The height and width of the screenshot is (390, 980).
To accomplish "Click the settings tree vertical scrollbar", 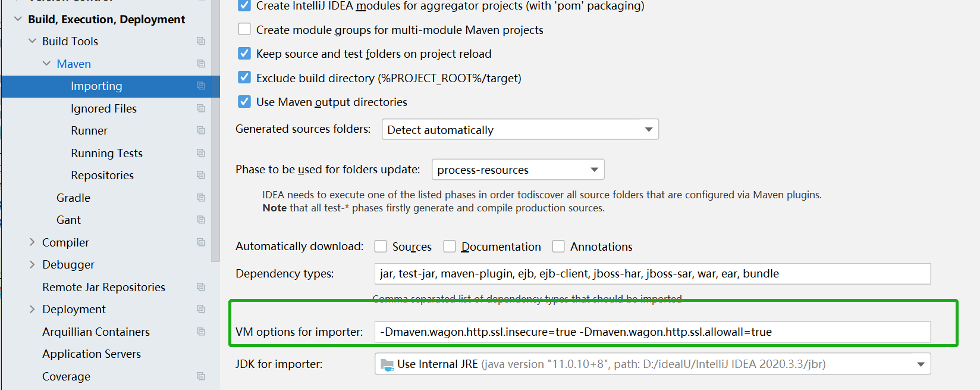I will point(215,179).
